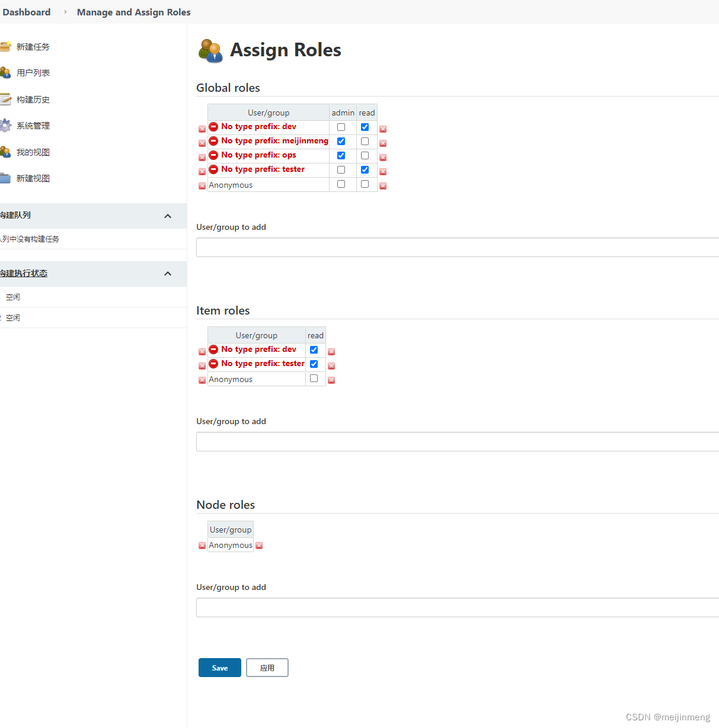719x728 pixels.
Task: Delete meijinmeng row using right red X
Action: (x=383, y=143)
